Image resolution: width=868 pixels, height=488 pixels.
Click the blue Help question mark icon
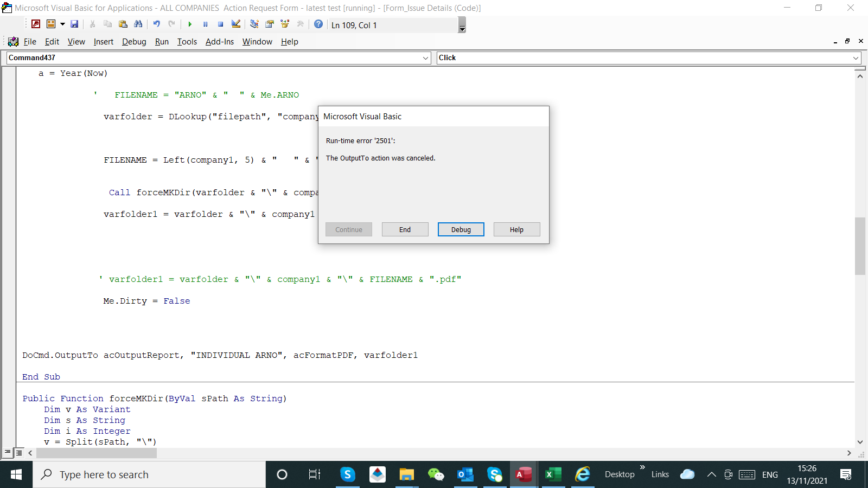[318, 24]
